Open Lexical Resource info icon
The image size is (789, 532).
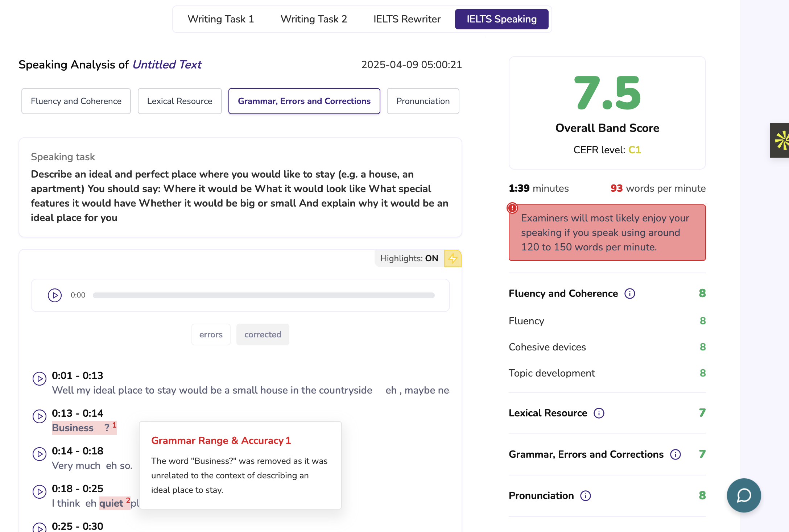(x=599, y=413)
